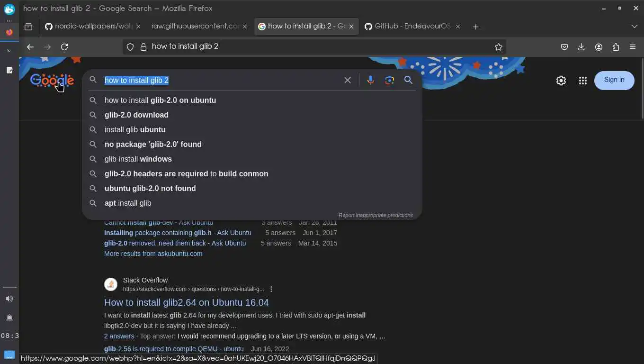
Task: Open the Google apps grid
Action: 583,81
